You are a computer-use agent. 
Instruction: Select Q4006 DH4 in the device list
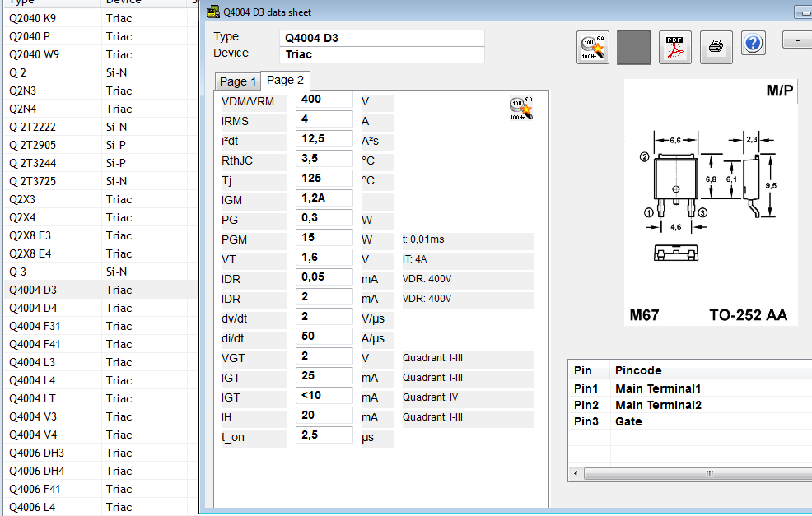click(100, 471)
